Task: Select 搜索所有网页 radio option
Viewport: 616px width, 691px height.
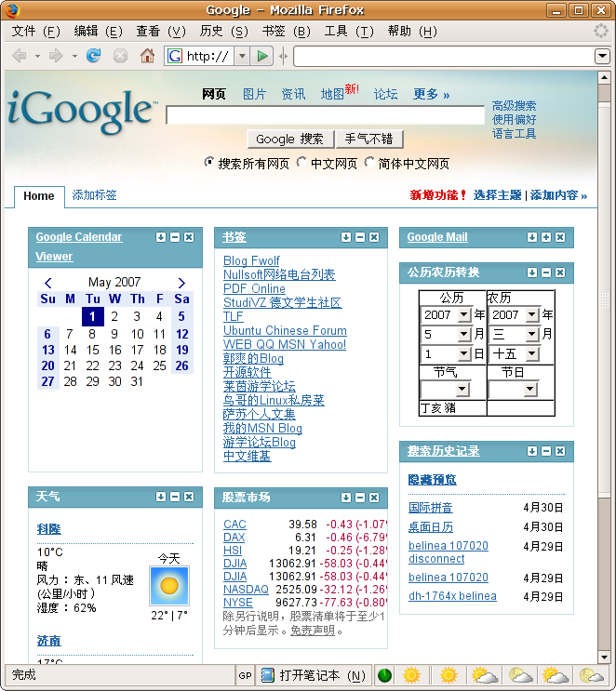Action: pyautogui.click(x=209, y=162)
